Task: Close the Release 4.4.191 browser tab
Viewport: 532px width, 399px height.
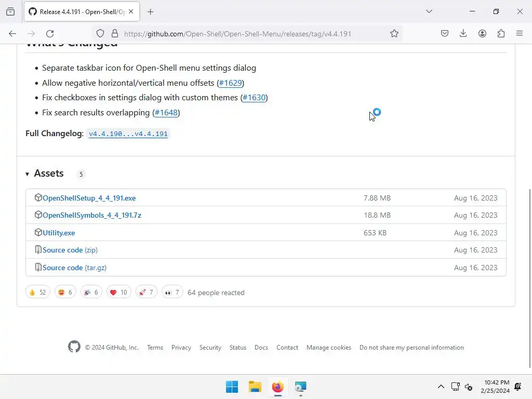Action: coord(131,11)
